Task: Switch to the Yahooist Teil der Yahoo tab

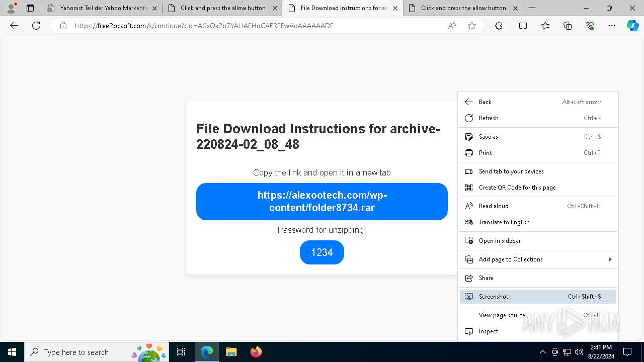Action: click(102, 8)
